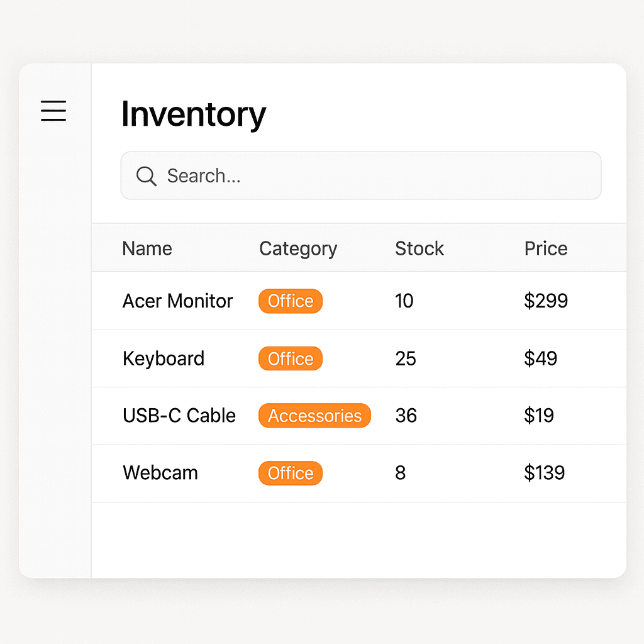Select the Keyboard product entry
Screen dimensions: 644x644
[x=163, y=358]
